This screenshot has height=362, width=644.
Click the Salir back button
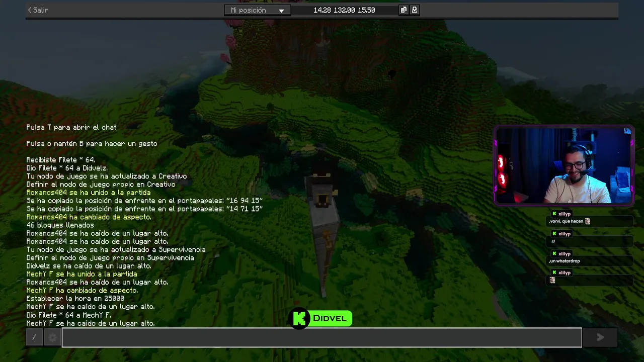[x=38, y=10]
